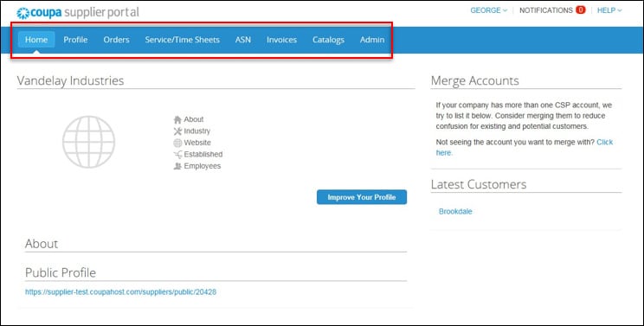Open the Service/Time Sheets tab

(182, 40)
